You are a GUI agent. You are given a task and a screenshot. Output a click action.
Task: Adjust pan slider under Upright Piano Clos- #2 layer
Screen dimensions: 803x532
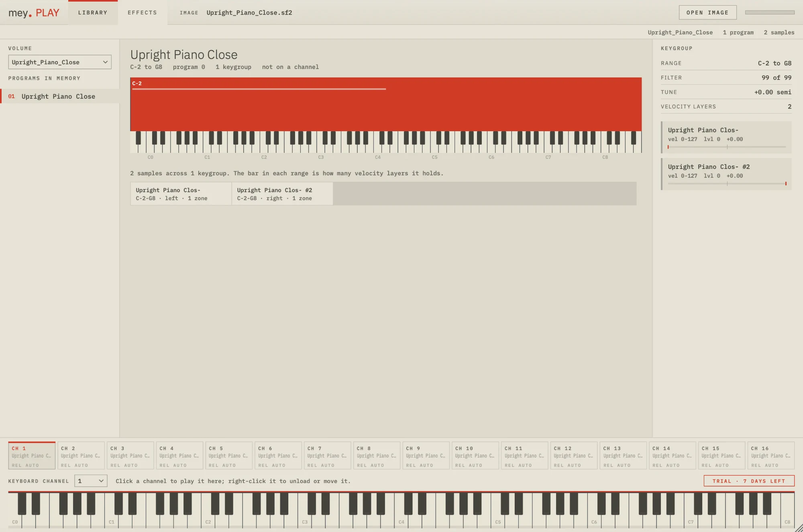[x=727, y=183]
